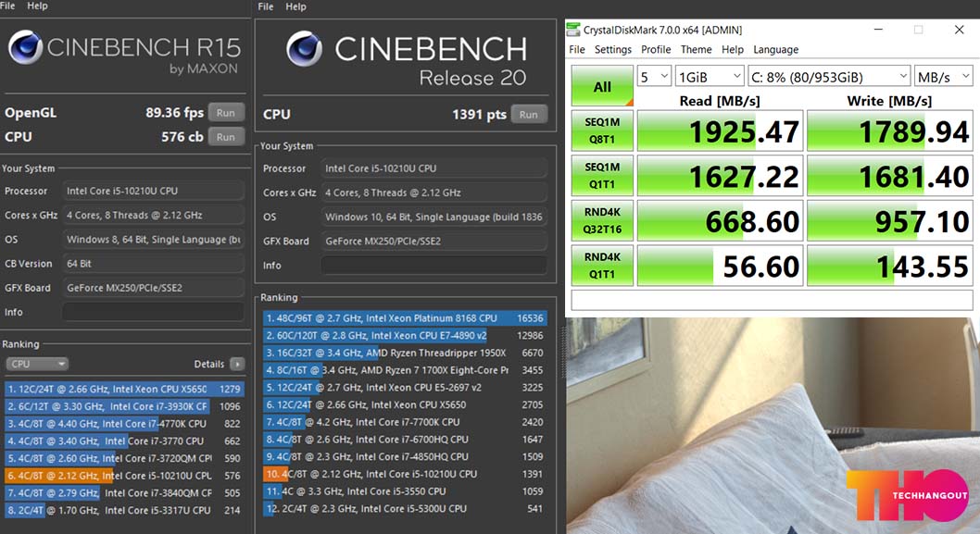This screenshot has height=534, width=980.
Task: Select the Xeon Platinum 8168 row scoring 16536
Action: click(x=405, y=318)
